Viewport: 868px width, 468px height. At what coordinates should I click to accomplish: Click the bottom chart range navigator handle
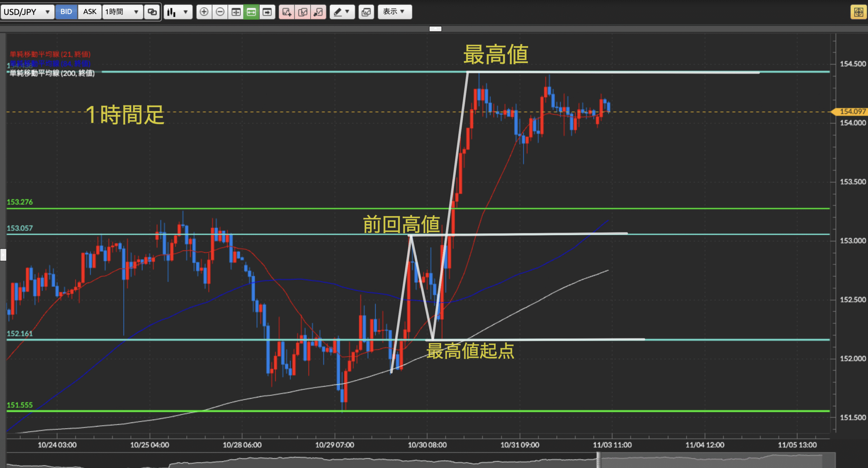(x=598, y=461)
